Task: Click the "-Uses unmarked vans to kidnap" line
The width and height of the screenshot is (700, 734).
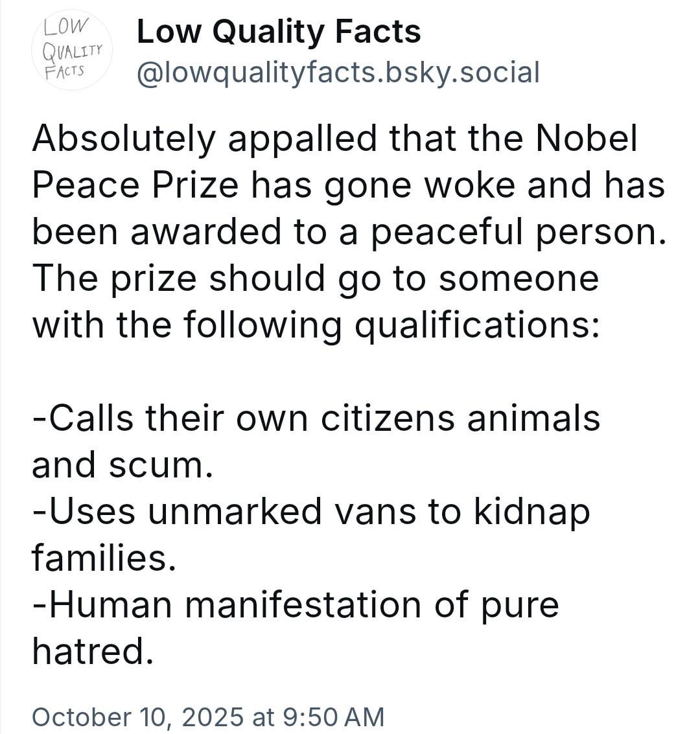Action: pos(311,512)
